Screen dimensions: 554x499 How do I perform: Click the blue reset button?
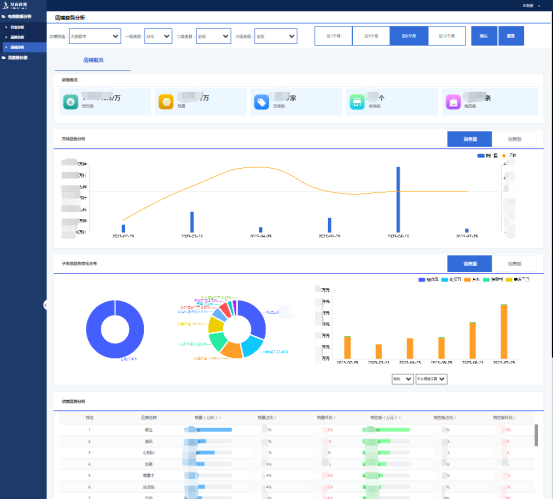pos(511,36)
